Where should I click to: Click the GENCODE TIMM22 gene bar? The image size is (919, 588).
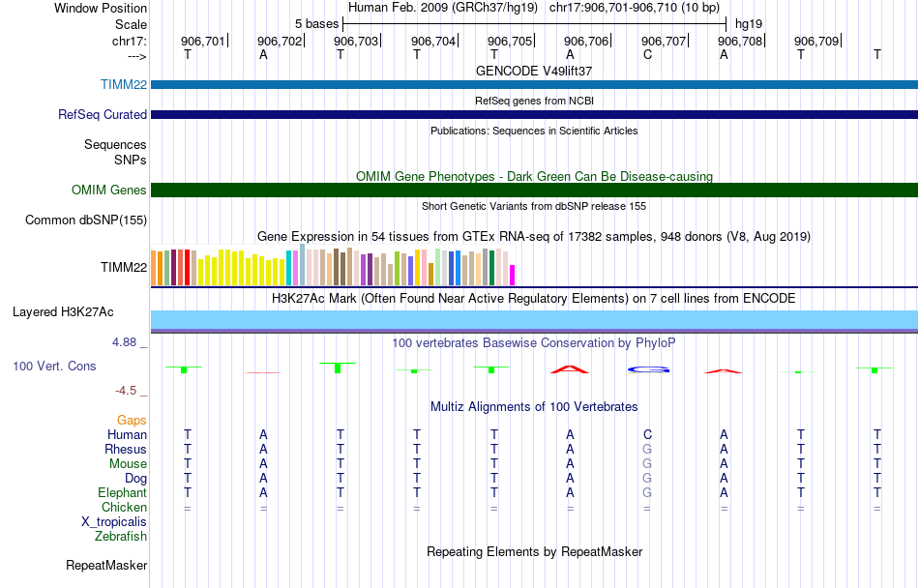534,84
